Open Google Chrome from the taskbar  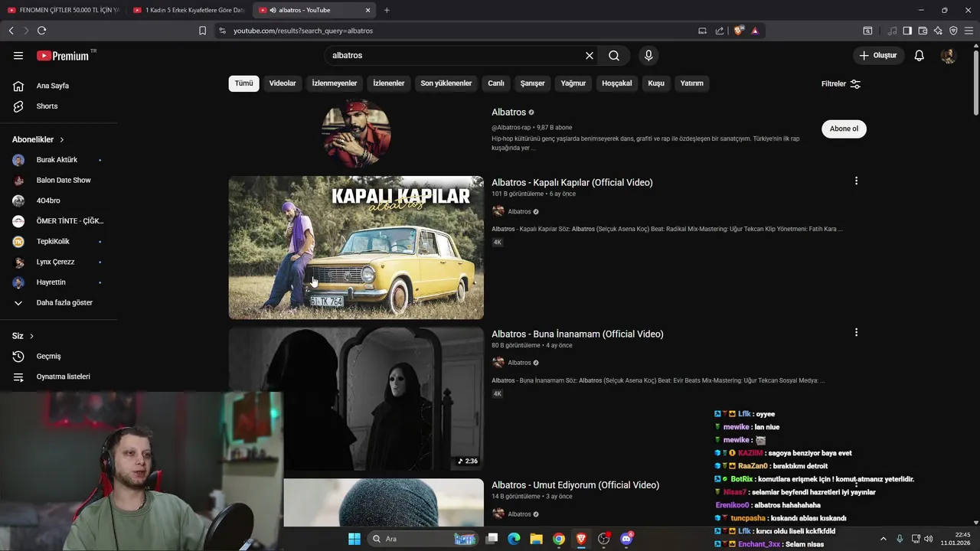tap(559, 539)
